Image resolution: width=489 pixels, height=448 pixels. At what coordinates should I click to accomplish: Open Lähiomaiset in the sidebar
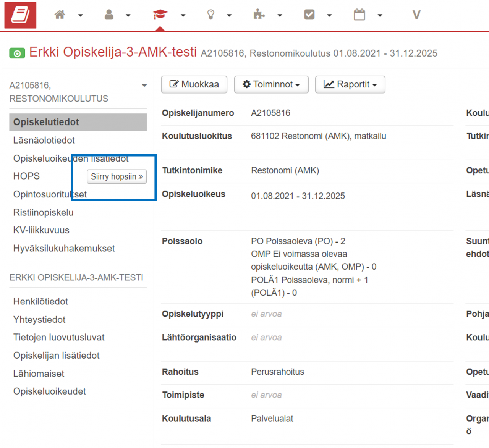pyautogui.click(x=39, y=374)
